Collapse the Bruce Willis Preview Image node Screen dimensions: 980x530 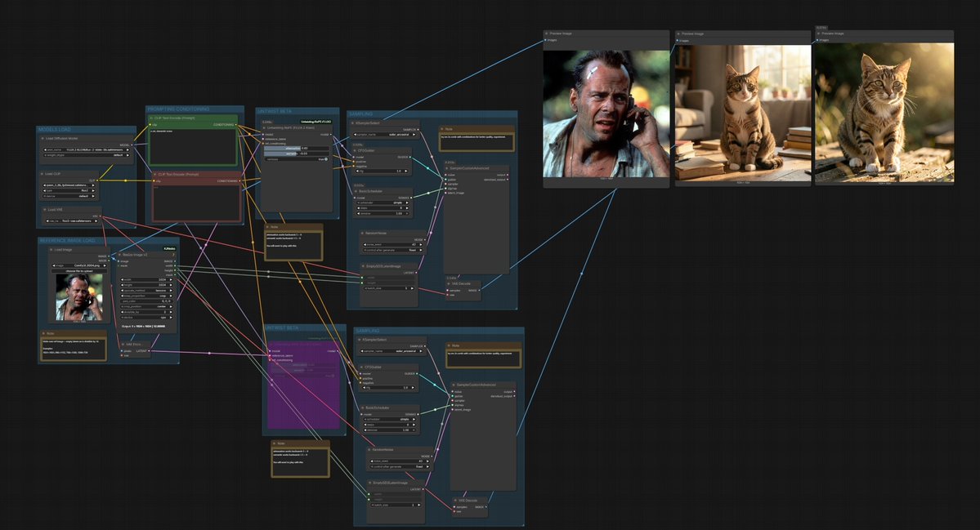click(546, 33)
